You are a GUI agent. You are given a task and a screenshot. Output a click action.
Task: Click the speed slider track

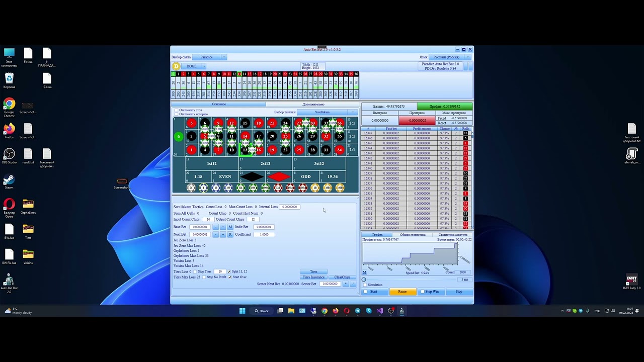click(x=410, y=280)
